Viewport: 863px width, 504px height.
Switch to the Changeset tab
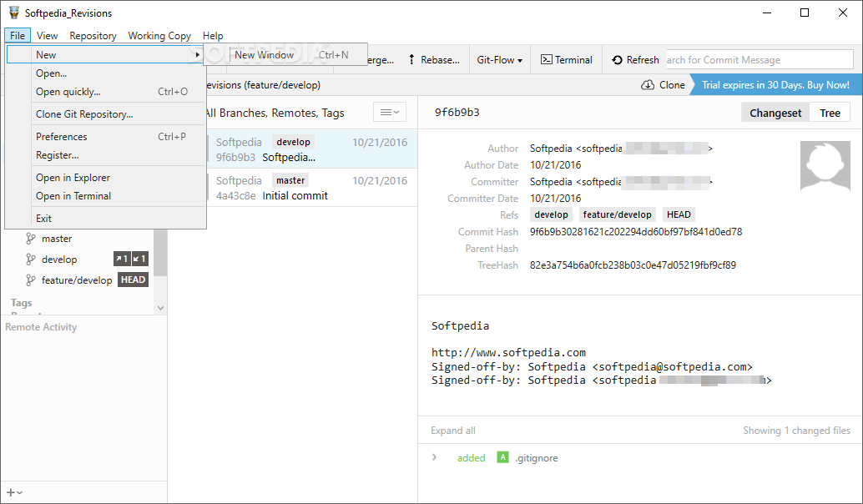(x=775, y=113)
